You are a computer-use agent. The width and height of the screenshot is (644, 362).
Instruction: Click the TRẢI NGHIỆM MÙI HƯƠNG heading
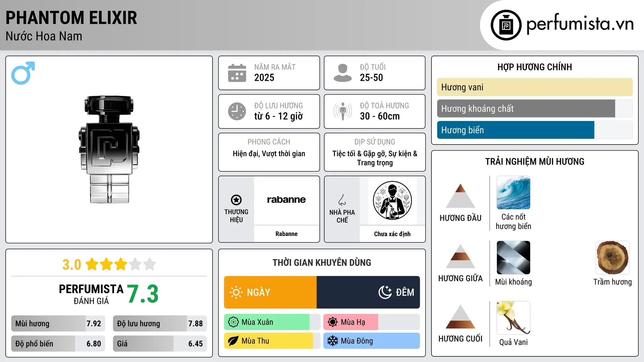(x=535, y=162)
